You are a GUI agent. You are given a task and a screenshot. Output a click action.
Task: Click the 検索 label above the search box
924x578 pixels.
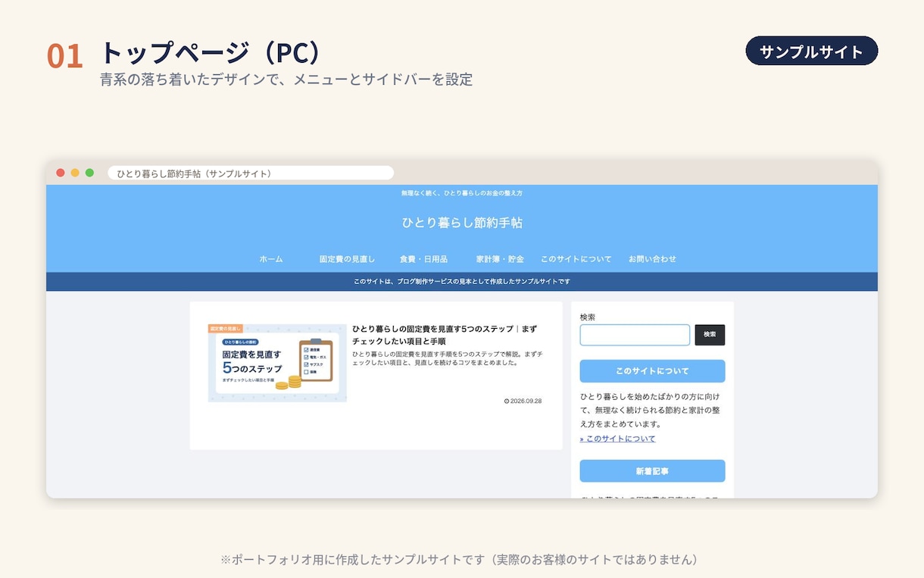point(588,317)
